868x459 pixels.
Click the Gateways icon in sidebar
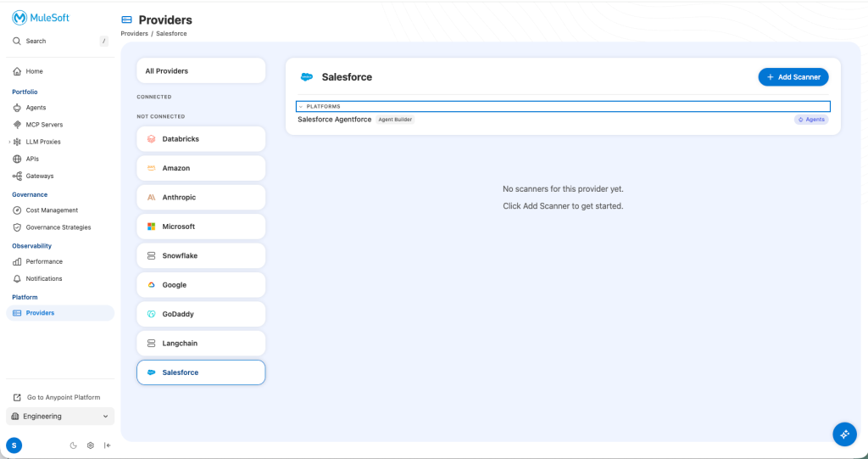point(17,176)
